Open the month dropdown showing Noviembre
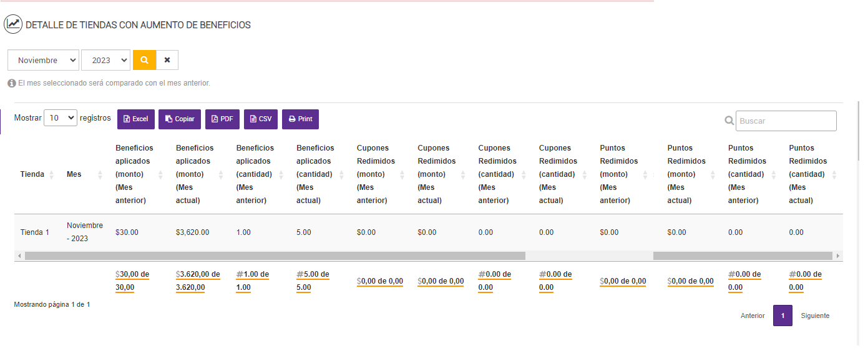The width and height of the screenshot is (868, 358). [x=44, y=60]
